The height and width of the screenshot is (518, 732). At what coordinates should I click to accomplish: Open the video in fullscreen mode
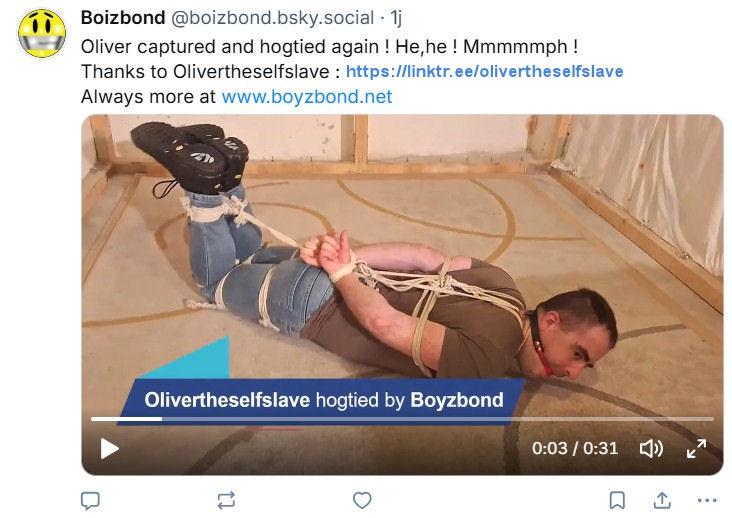[x=697, y=448]
